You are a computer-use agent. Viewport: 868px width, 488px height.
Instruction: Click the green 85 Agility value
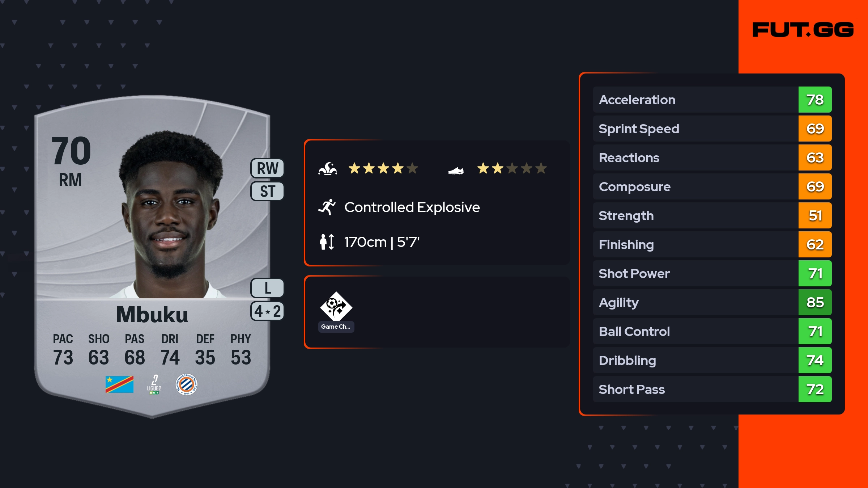815,302
